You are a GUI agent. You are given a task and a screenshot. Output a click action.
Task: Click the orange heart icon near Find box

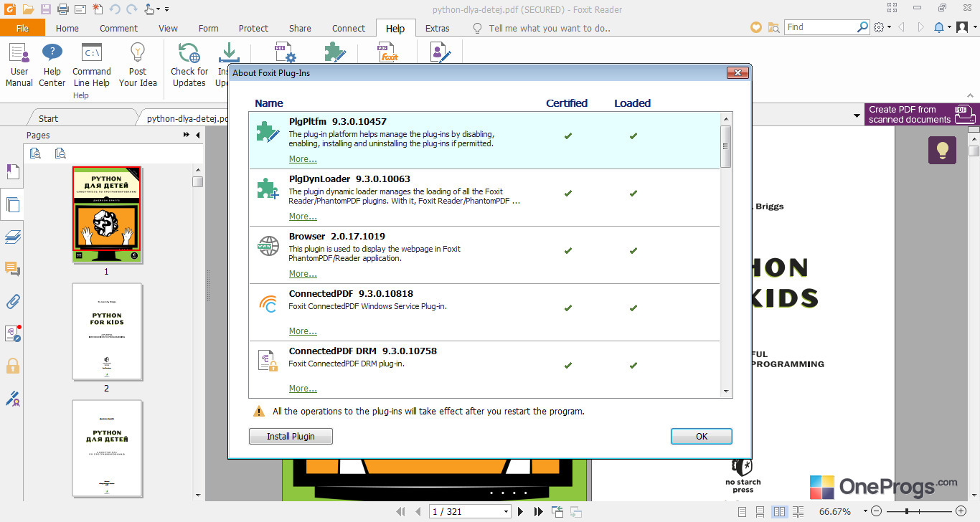click(x=755, y=27)
